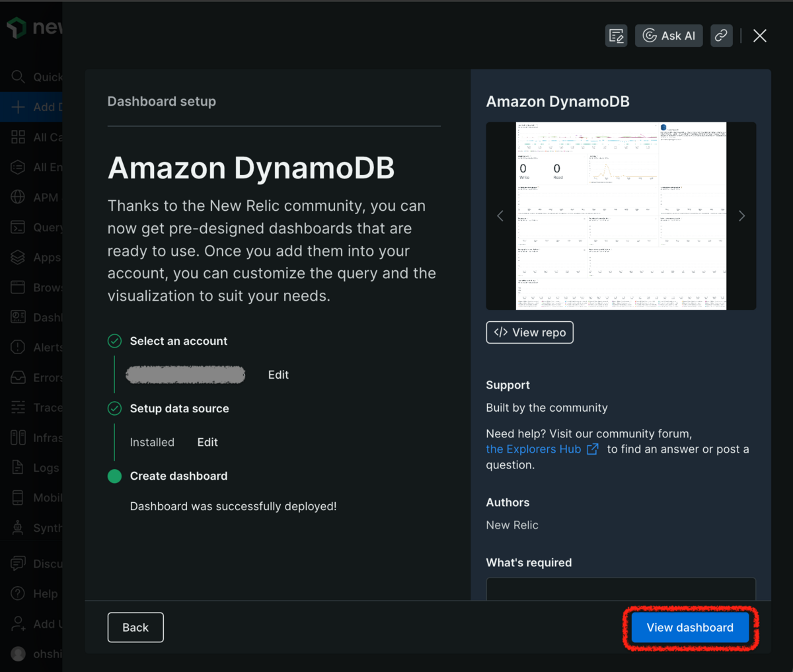Select the Synthetics monitoring icon
793x672 pixels.
18,527
